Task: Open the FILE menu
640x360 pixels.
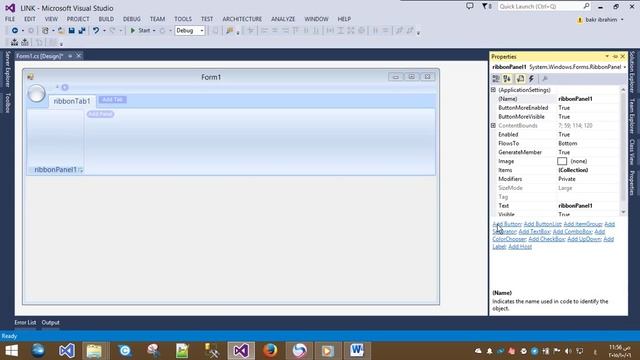Action: [x=10, y=19]
